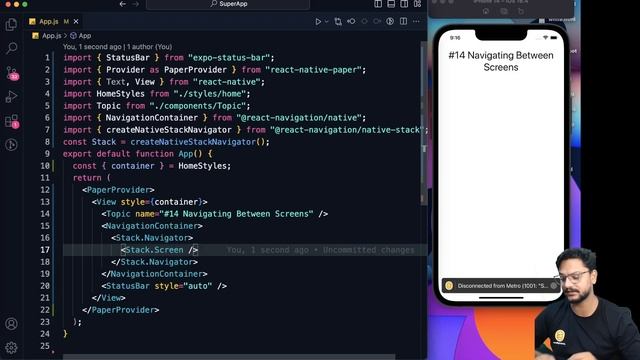
Task: Click the '1 author (You)' code lens
Action: click(150, 47)
